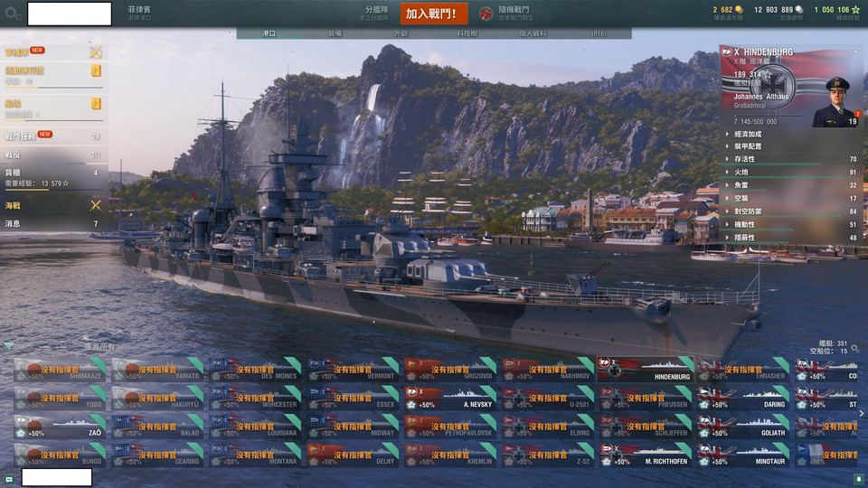Open carousel settings gear near 空船位

pyautogui.click(x=855, y=349)
